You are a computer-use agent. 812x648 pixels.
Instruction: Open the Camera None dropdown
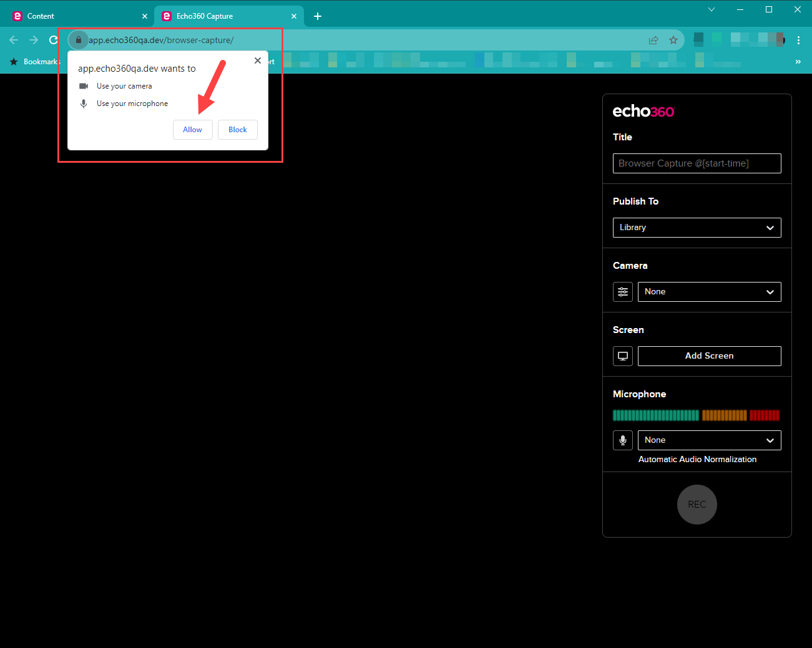point(709,292)
